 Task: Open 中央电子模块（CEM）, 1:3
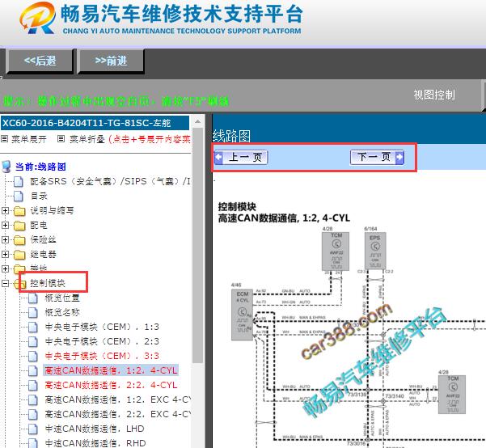pyautogui.click(x=102, y=327)
